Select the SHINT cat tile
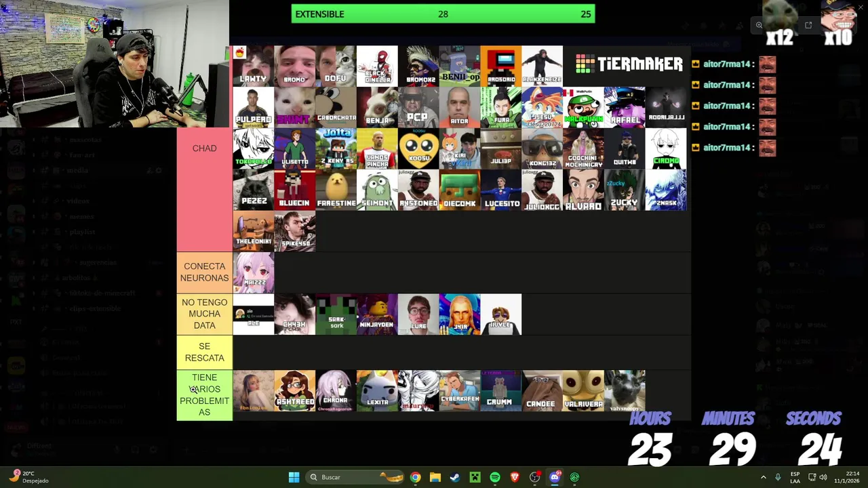The width and height of the screenshot is (868, 488). [294, 107]
